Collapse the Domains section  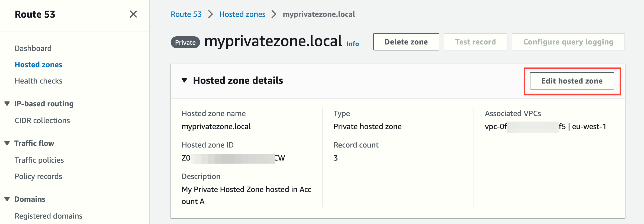coord(7,199)
